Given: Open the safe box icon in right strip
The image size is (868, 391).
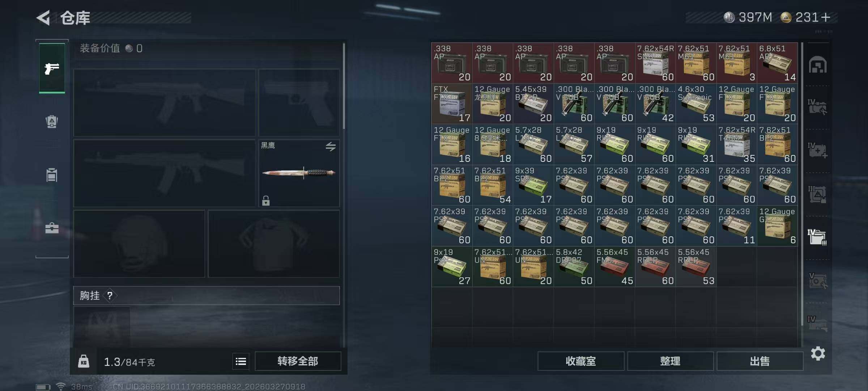Looking at the screenshot, I should (x=818, y=65).
